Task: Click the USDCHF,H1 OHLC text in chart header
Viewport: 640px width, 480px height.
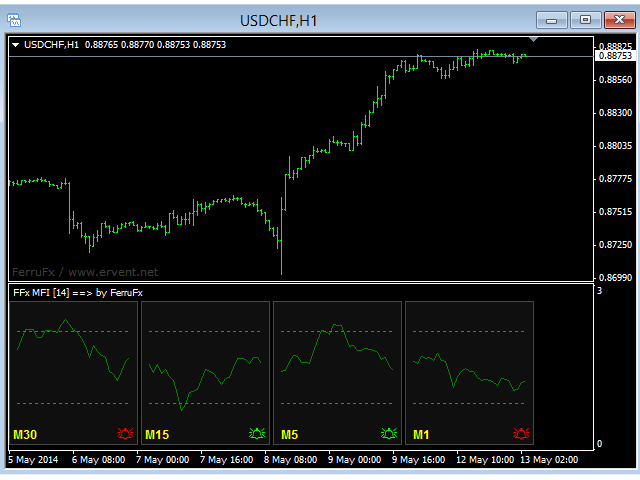Action: pos(125,44)
